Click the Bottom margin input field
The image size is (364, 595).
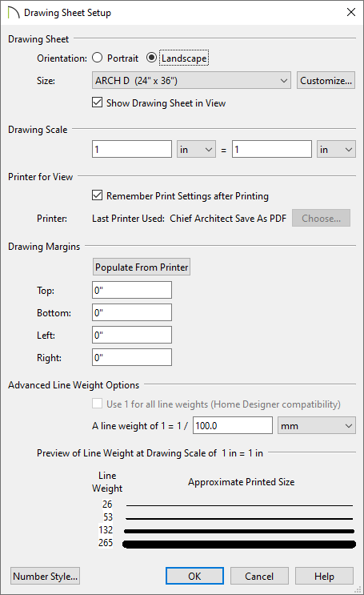(x=132, y=312)
